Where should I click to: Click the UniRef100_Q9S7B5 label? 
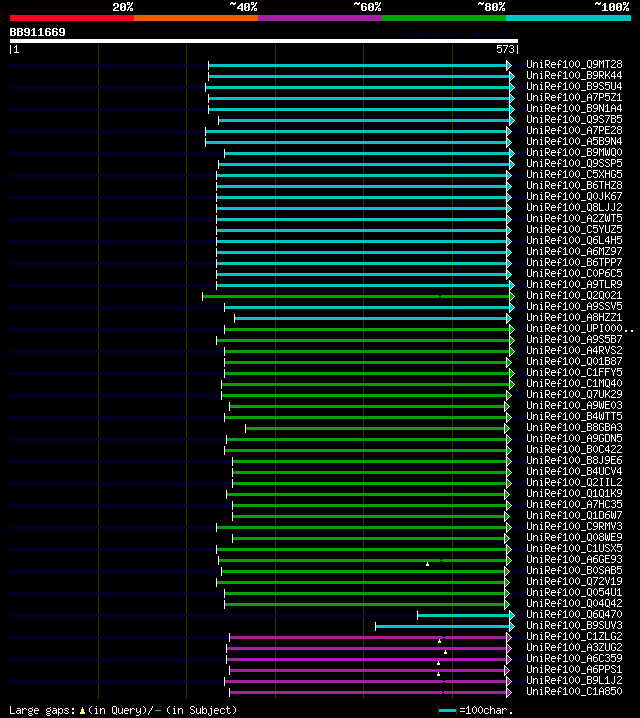[574, 120]
